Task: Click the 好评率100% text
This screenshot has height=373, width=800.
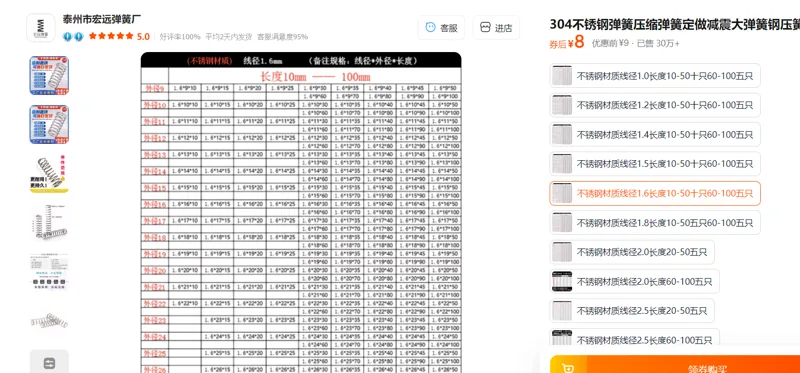Action: pos(180,37)
